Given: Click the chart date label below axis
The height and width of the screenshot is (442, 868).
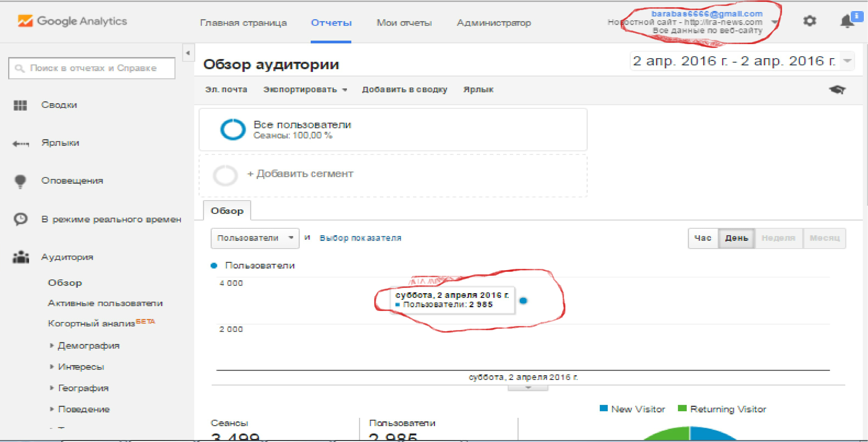Looking at the screenshot, I should pyautogui.click(x=523, y=377).
